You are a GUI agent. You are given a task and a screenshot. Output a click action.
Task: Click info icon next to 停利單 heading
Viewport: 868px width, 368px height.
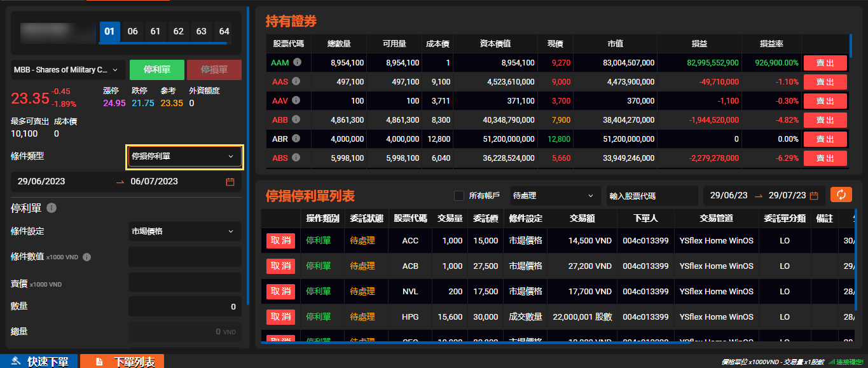point(52,208)
